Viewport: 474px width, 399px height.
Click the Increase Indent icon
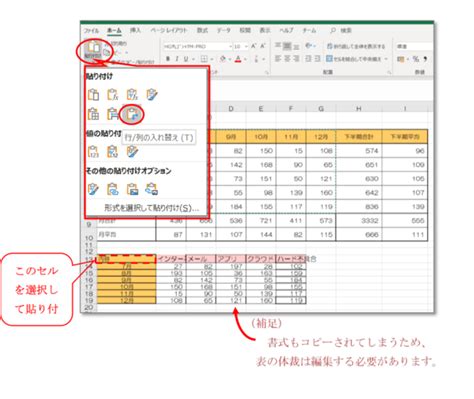(x=318, y=59)
